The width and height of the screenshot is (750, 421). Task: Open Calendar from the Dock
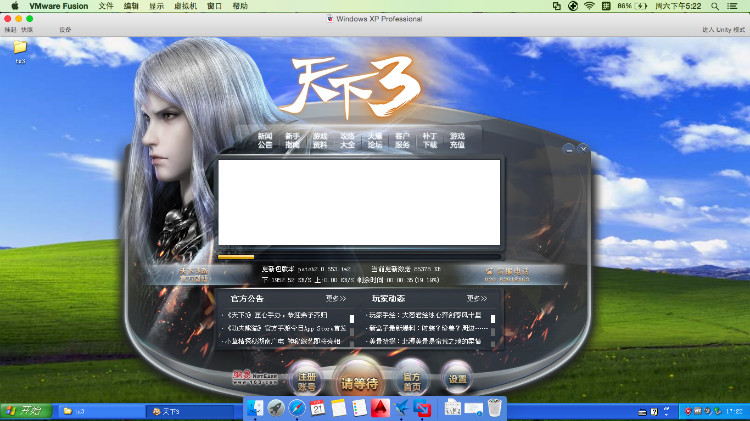[x=318, y=408]
